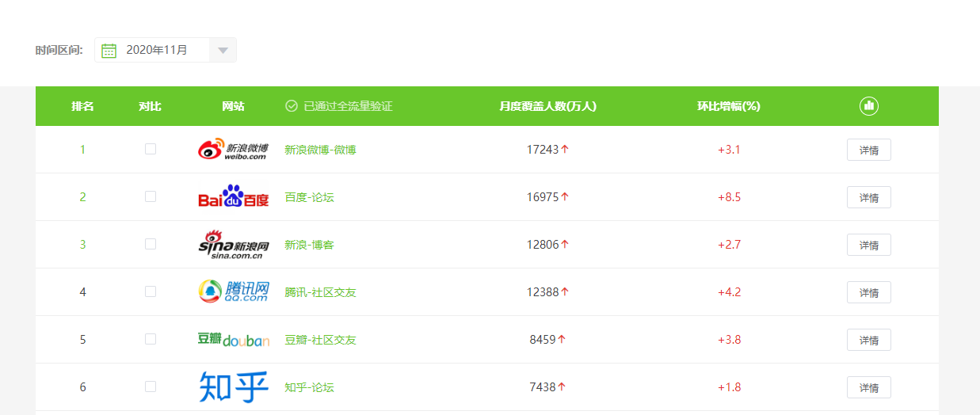This screenshot has height=415, width=980.
Task: Click the Sina Weibo logo
Action: pyautogui.click(x=233, y=150)
